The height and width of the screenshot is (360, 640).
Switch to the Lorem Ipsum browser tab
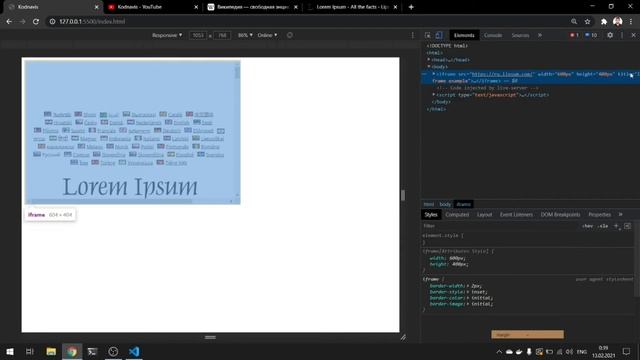point(352,7)
